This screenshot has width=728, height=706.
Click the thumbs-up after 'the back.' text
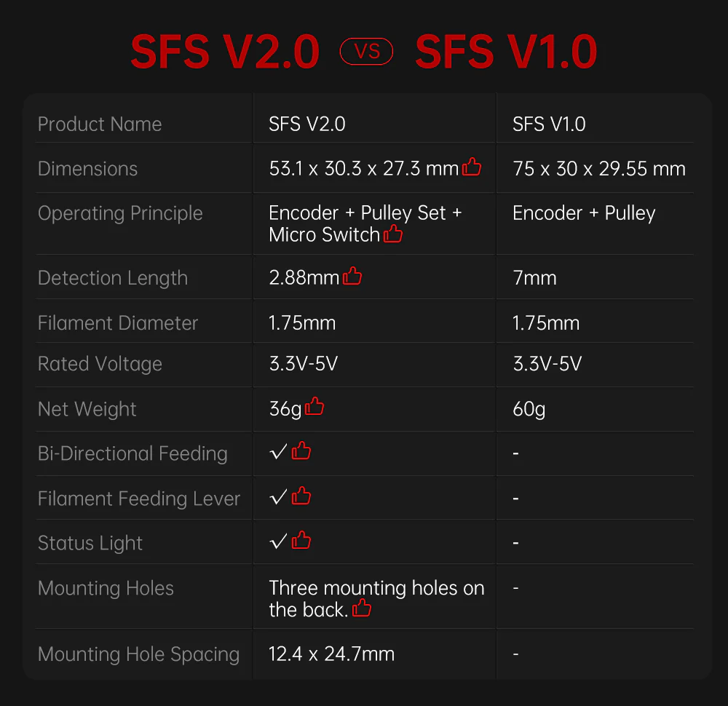pyautogui.click(x=361, y=609)
